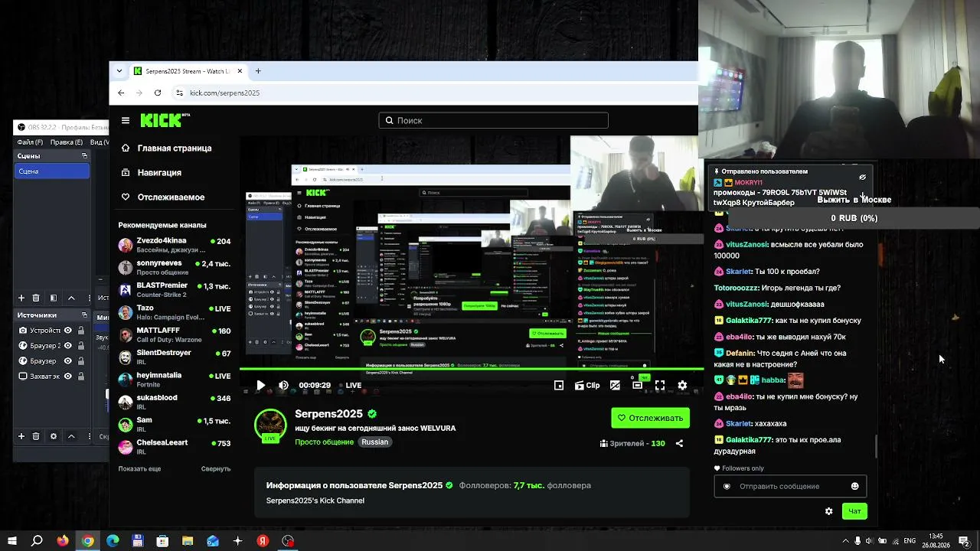Enter fullscreen in the stream player
Viewport: 980px width, 551px height.
[x=660, y=386]
